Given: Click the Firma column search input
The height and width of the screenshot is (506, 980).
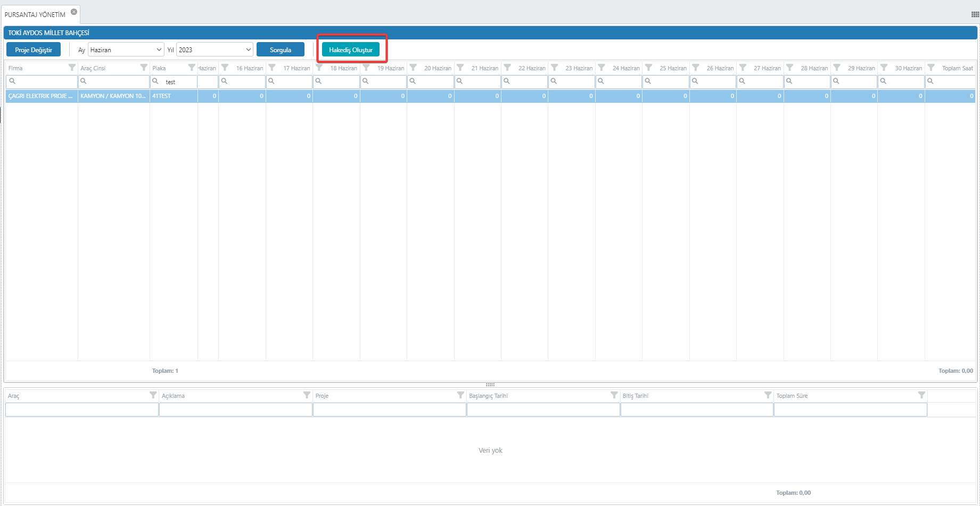Looking at the screenshot, I should [46, 82].
